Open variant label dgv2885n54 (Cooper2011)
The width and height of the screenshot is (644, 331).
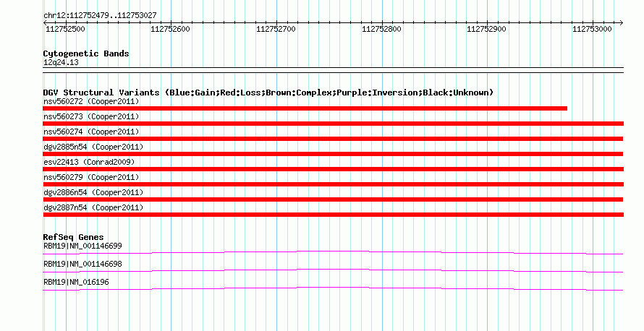(93, 147)
